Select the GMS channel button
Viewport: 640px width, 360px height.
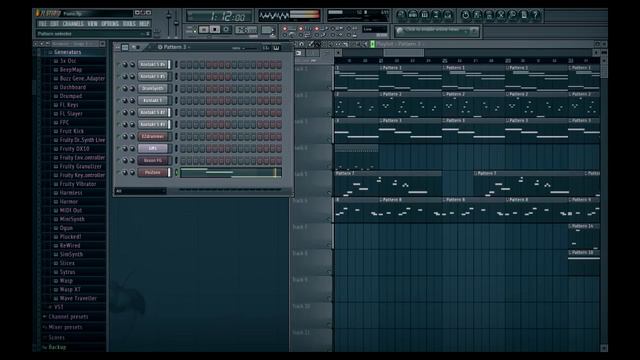[x=153, y=148]
